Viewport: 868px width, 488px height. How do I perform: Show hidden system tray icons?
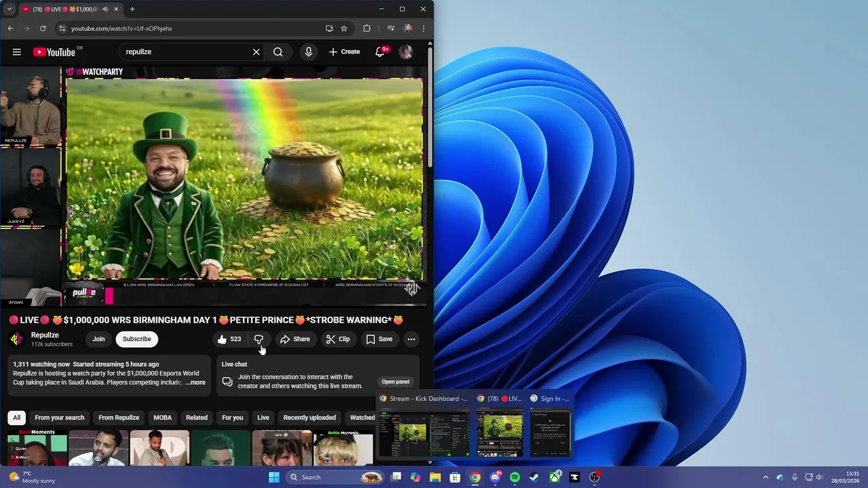point(766,477)
